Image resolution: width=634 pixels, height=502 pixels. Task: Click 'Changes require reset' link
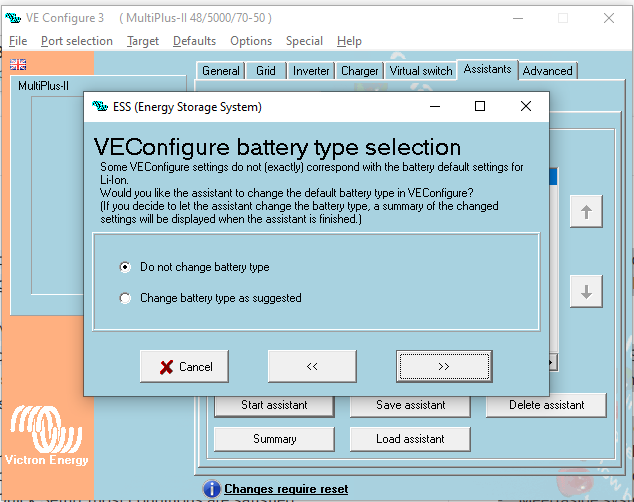pos(286,489)
